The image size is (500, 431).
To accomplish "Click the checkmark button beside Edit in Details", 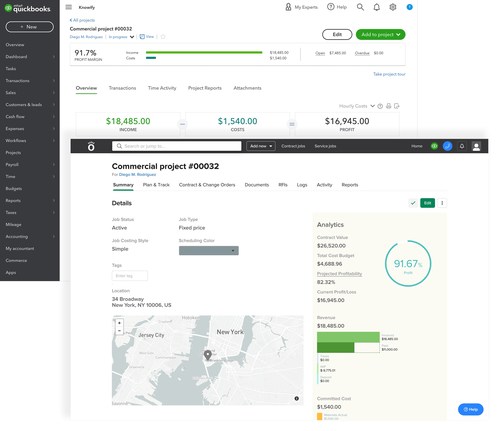I will pyautogui.click(x=413, y=203).
